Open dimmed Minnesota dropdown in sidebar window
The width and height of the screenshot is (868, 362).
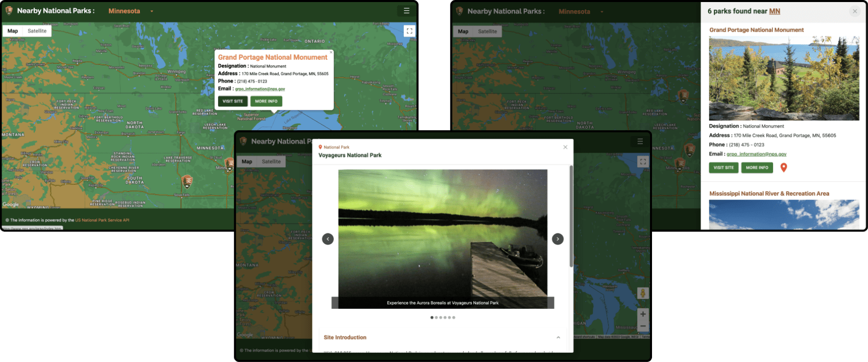(581, 11)
